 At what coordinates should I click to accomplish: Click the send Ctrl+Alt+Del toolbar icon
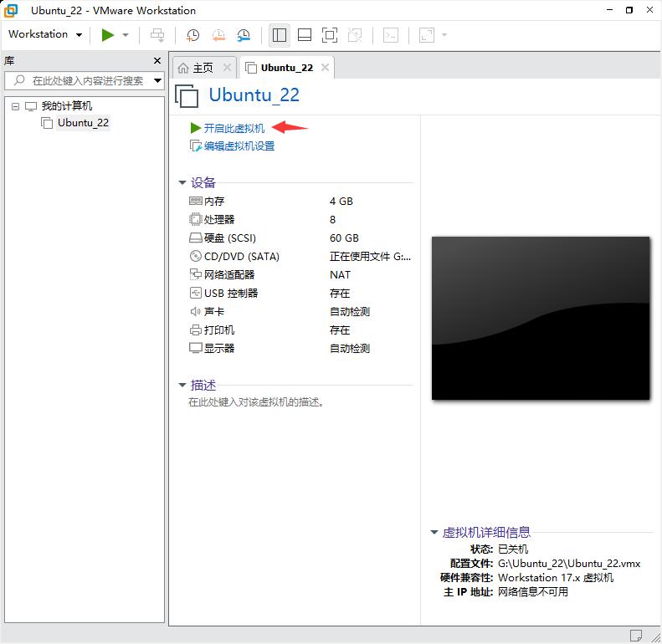click(157, 35)
